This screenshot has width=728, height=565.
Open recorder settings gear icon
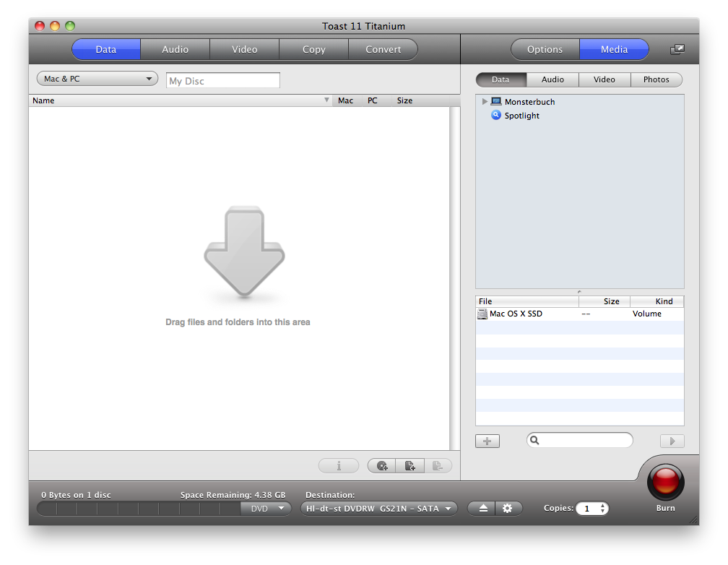coord(508,509)
